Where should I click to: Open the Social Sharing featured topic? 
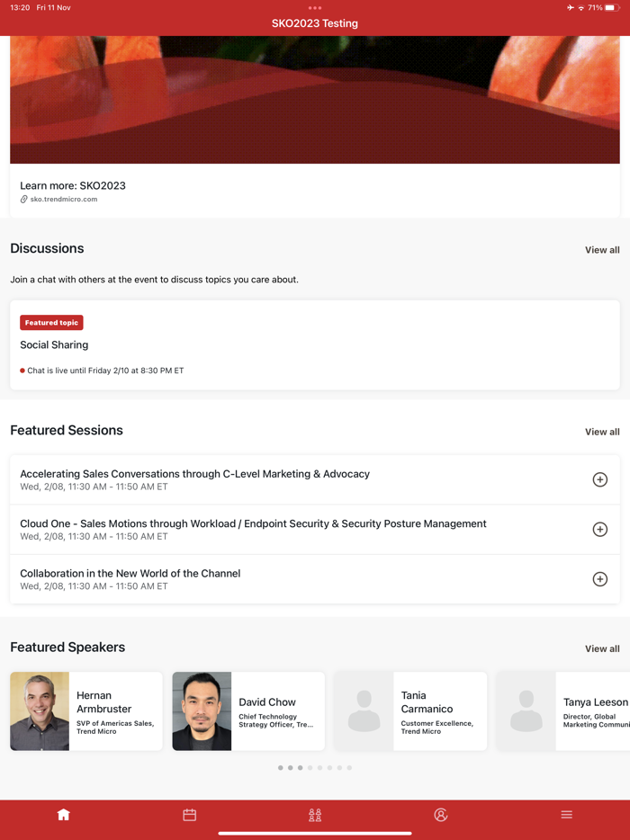pos(315,345)
